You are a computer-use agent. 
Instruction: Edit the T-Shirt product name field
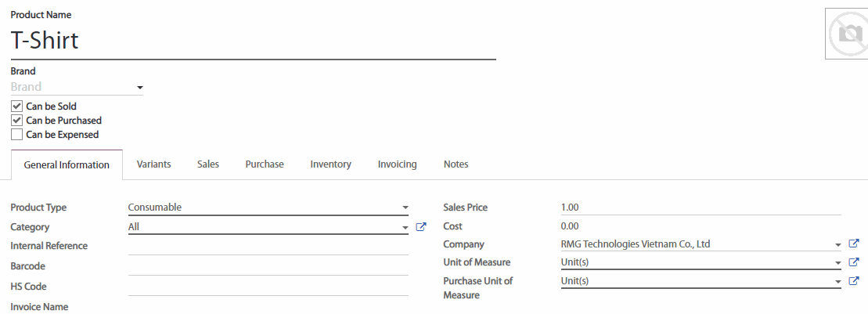tap(252, 41)
